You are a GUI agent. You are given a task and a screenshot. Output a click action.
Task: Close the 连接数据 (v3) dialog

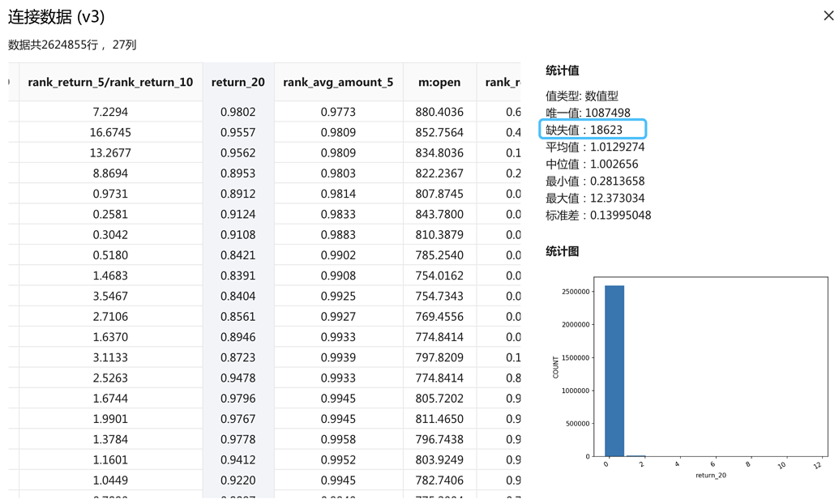pos(828,15)
